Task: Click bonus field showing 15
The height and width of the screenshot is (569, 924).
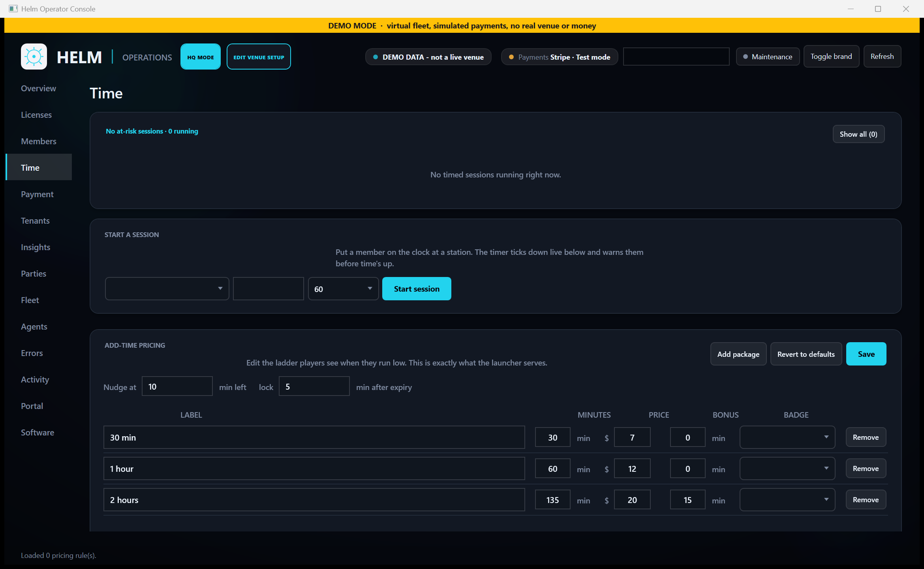Action: pos(687,499)
